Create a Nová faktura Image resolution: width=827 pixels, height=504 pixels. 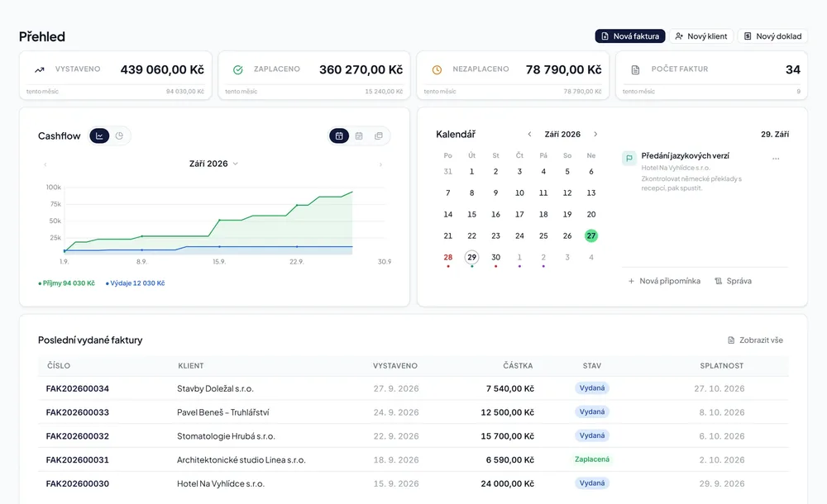(x=630, y=36)
